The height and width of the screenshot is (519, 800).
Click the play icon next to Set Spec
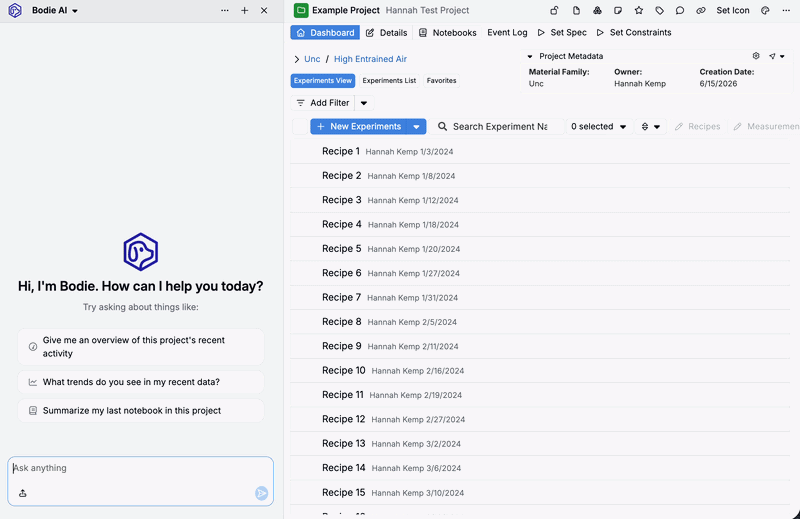coord(541,33)
